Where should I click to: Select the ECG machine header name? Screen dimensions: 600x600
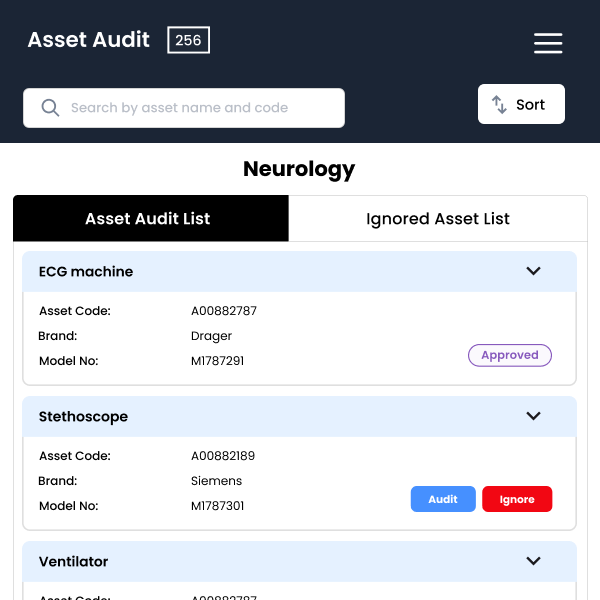tap(86, 271)
